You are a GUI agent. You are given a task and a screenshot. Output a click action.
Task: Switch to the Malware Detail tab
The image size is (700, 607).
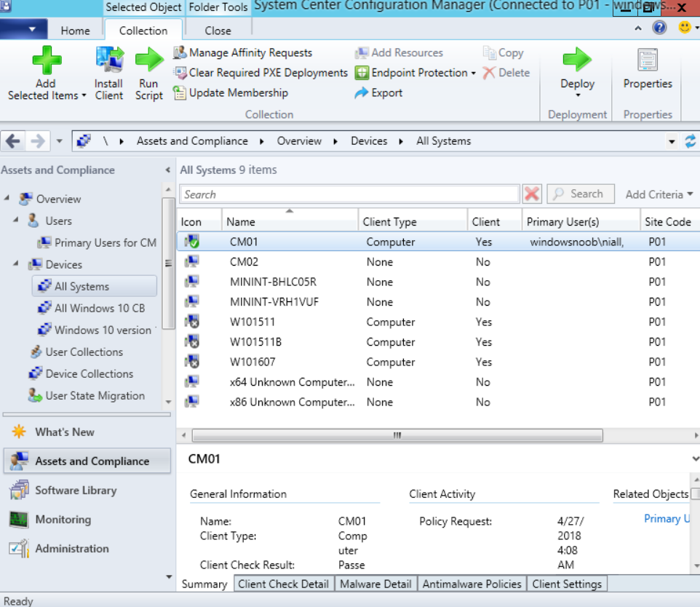coord(375,584)
